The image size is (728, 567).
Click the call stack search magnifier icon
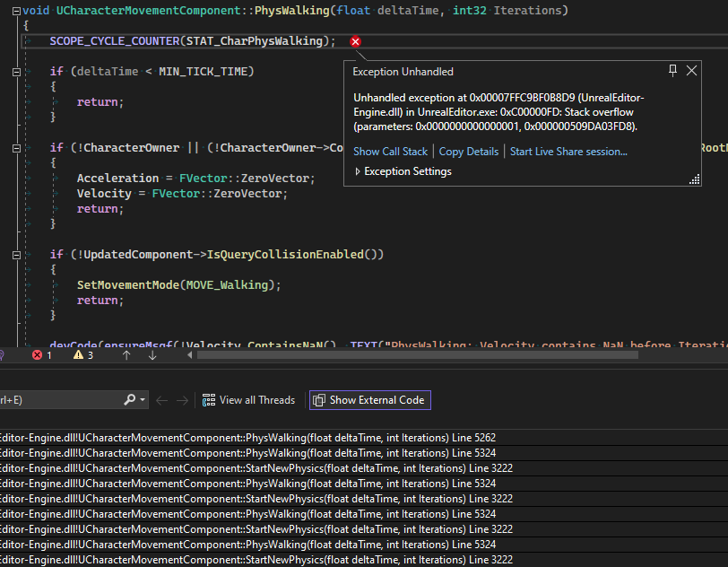coord(130,400)
